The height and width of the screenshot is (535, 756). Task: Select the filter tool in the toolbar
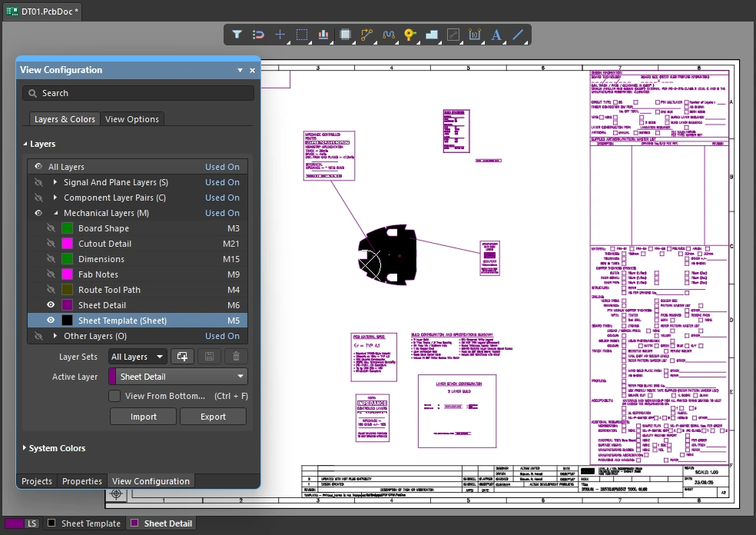click(237, 35)
